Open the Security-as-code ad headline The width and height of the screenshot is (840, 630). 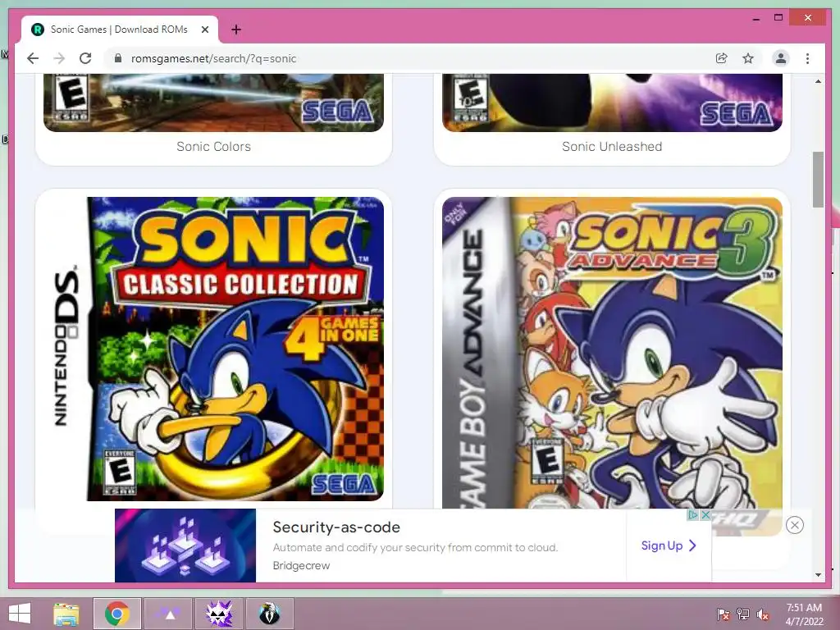pyautogui.click(x=336, y=527)
